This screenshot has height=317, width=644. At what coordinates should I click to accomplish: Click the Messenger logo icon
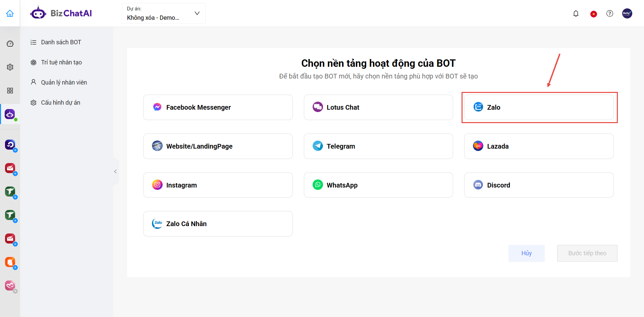(x=157, y=107)
